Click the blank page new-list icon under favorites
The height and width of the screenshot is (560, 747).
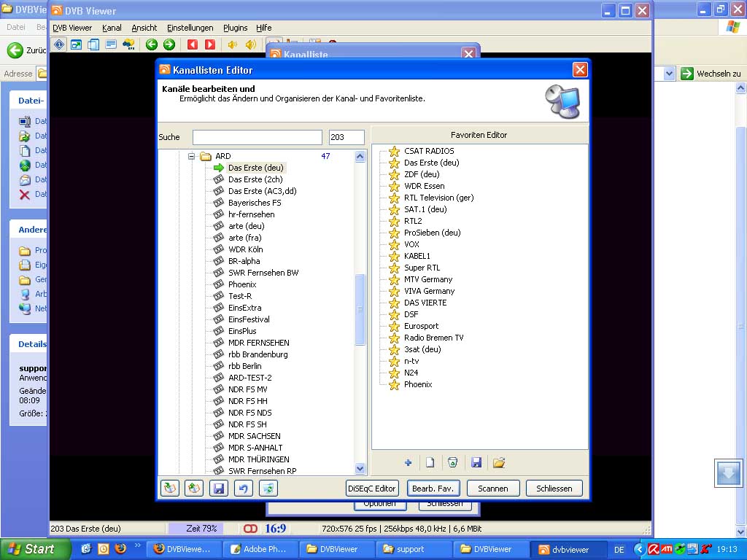coord(430,462)
